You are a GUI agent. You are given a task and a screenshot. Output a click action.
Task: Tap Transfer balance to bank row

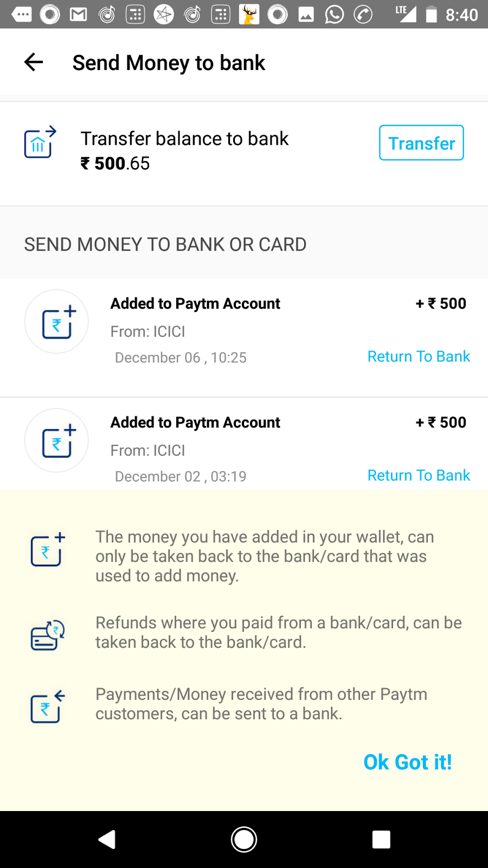(184, 139)
